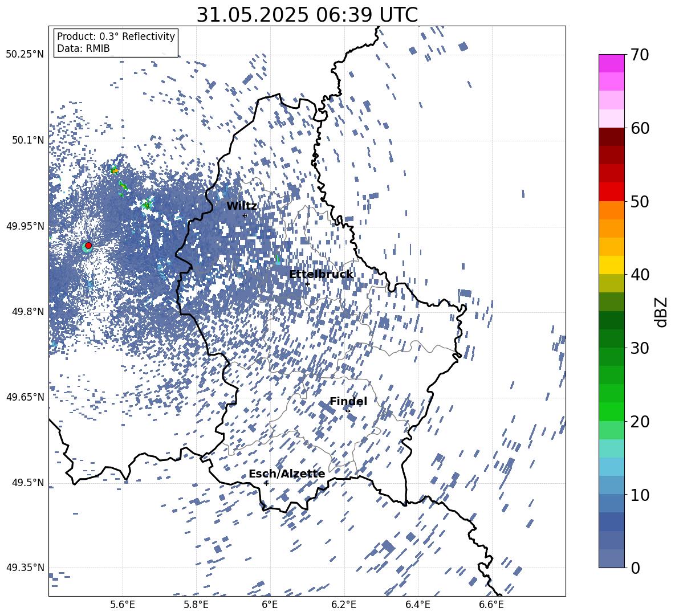Click the 49.35°N latitude tick label
Screen dimensions: 675x616
tap(25, 568)
